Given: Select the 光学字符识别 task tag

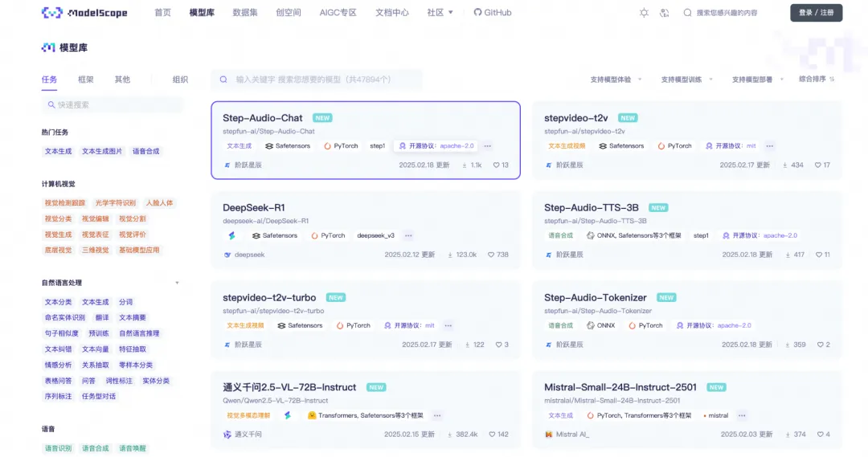Looking at the screenshot, I should [x=115, y=203].
